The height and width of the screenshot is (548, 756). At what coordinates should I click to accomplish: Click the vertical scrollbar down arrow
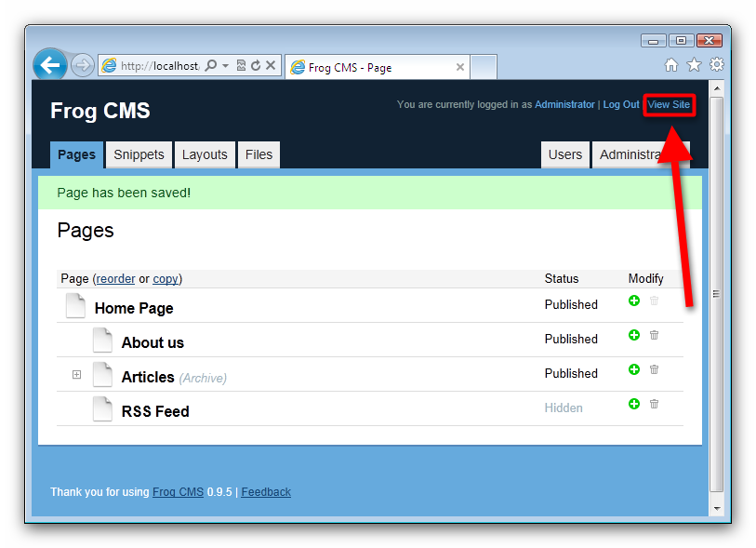point(716,508)
